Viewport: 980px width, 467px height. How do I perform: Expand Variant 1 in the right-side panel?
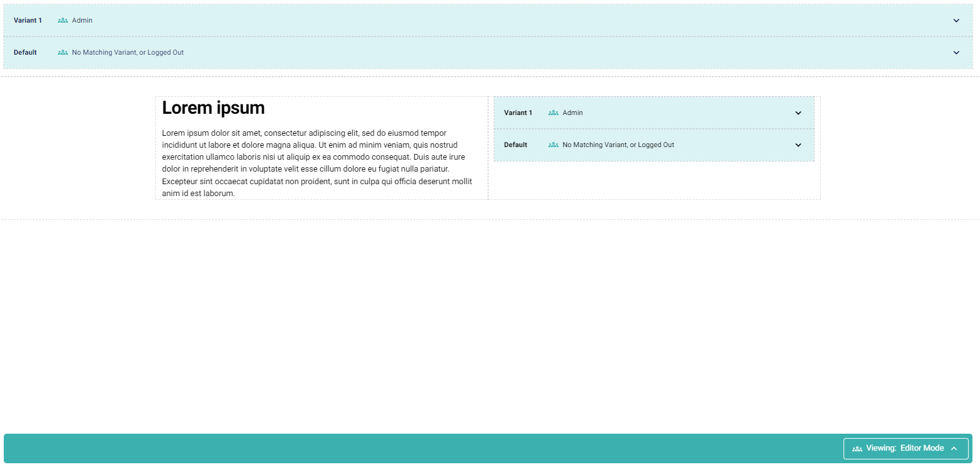pos(798,113)
